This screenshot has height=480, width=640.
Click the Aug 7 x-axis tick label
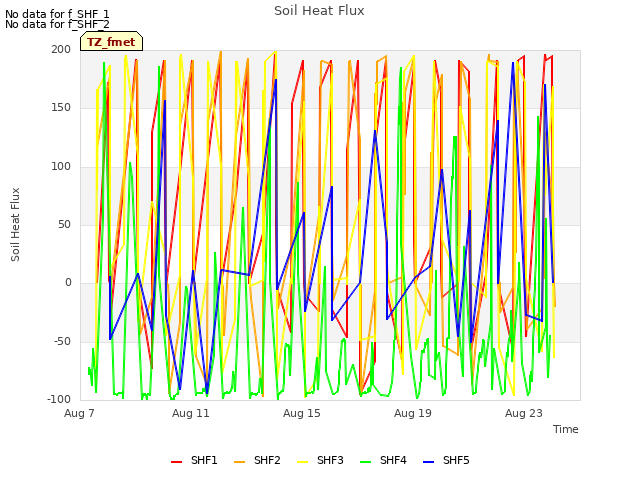coord(79,413)
